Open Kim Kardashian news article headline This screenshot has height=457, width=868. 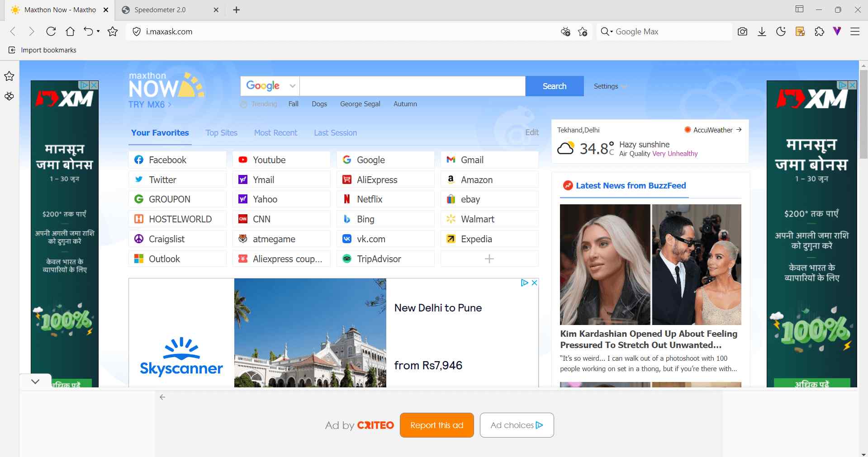click(x=648, y=339)
